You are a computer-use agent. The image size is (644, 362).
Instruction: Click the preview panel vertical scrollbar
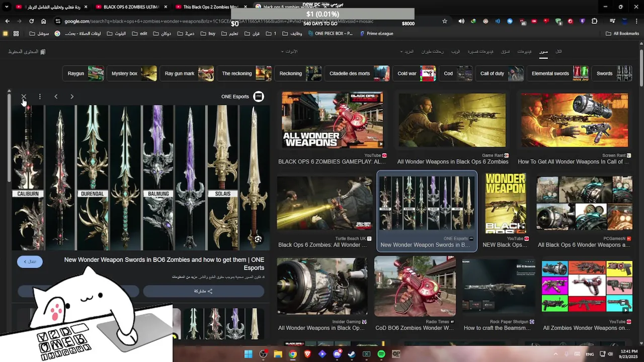[9, 138]
